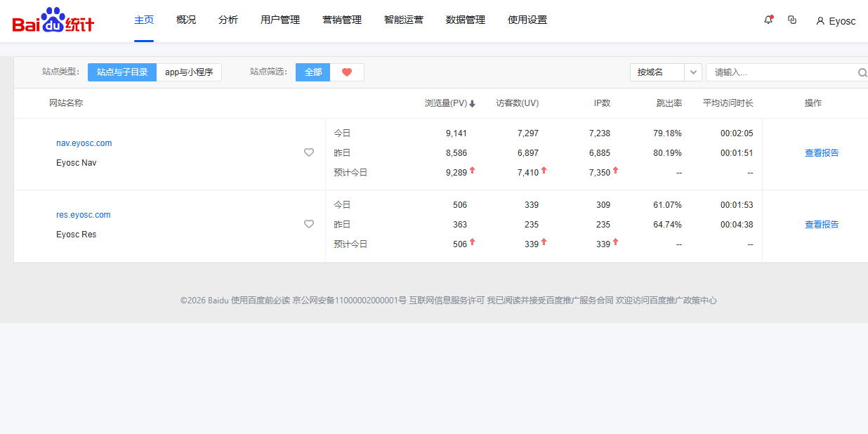Favorite the res.eyosc.com site heart

[309, 224]
